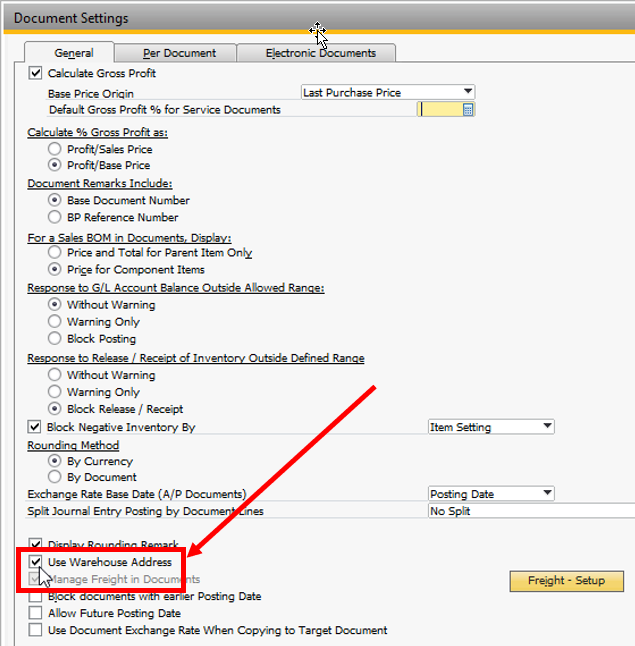This screenshot has height=646, width=635.
Task: Toggle Calculate Gross Profit checkbox
Action: pos(36,74)
